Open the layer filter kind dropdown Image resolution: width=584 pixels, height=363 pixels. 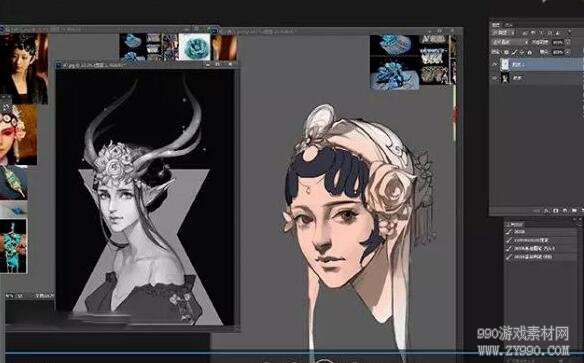tap(504, 33)
